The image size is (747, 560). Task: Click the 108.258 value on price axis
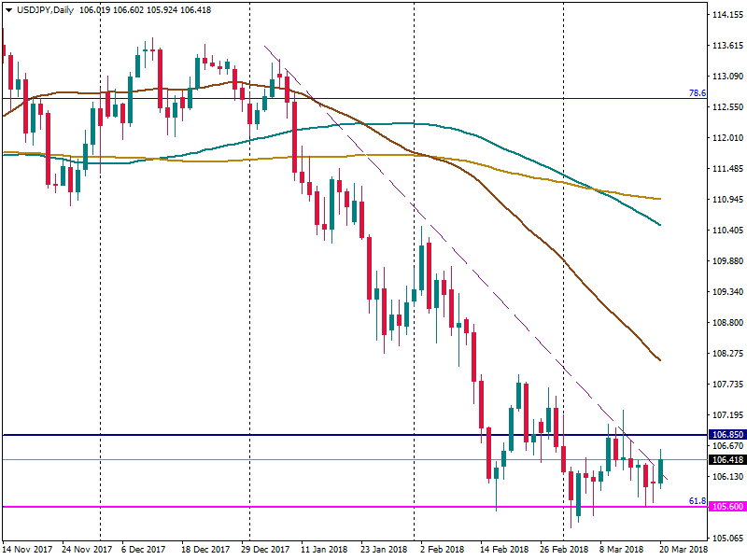tap(726, 354)
